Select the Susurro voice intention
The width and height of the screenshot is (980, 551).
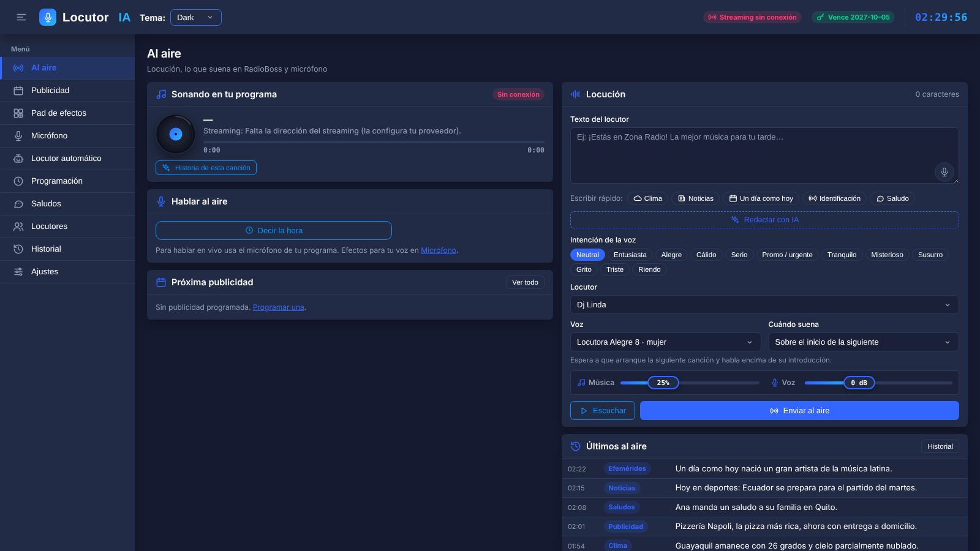coord(930,255)
